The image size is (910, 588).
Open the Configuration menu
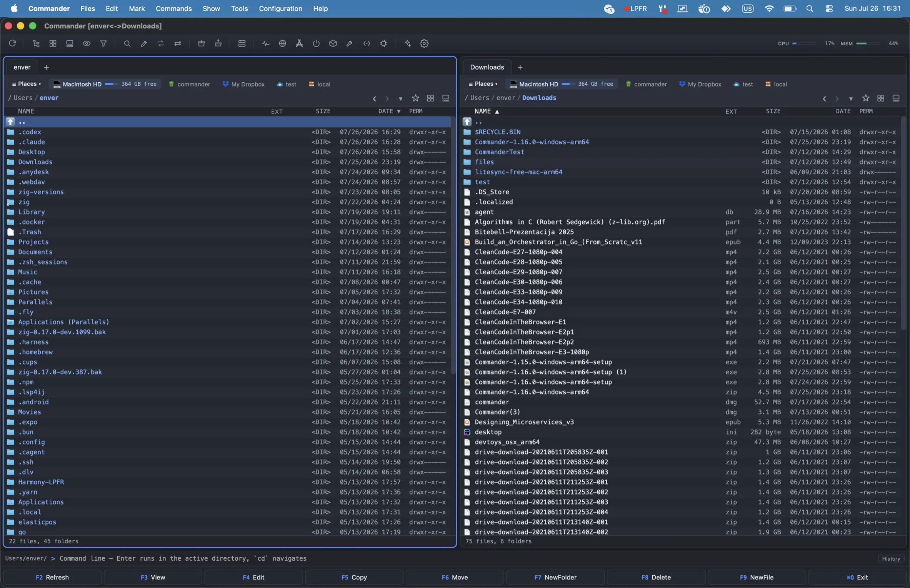click(280, 8)
